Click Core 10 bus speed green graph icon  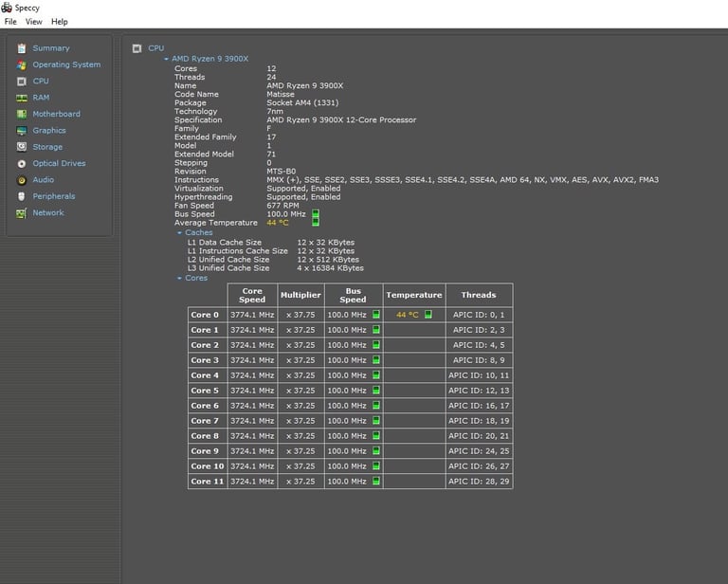pos(376,465)
